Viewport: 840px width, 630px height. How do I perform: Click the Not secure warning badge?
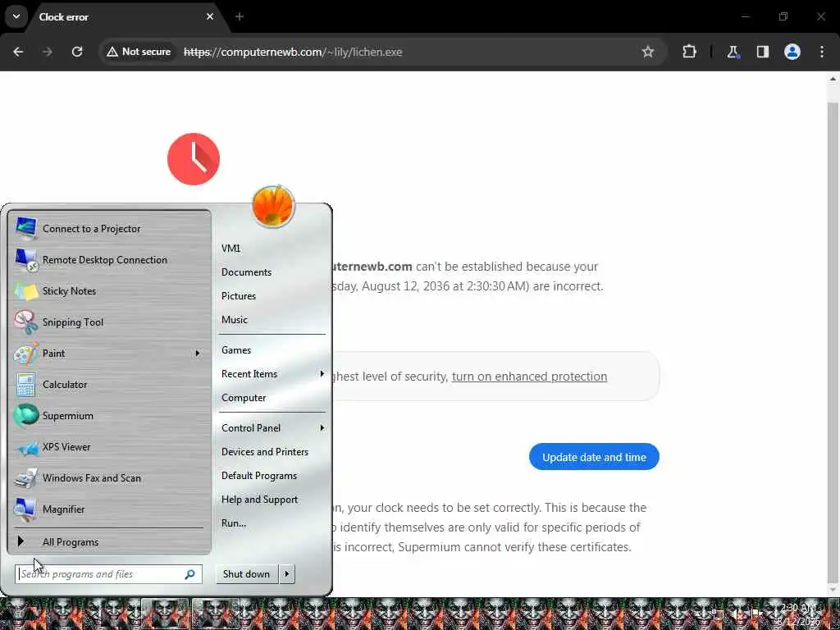(139, 52)
